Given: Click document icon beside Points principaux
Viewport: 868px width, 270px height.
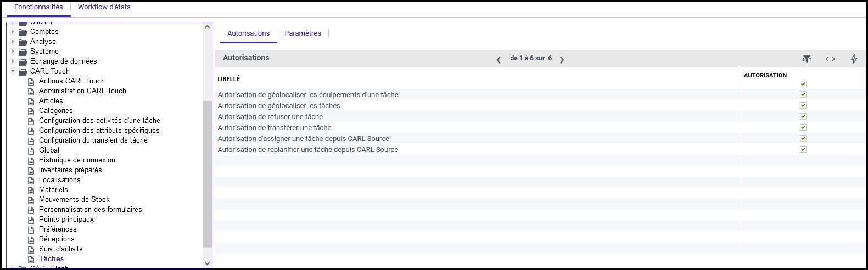Looking at the screenshot, I should (31, 220).
